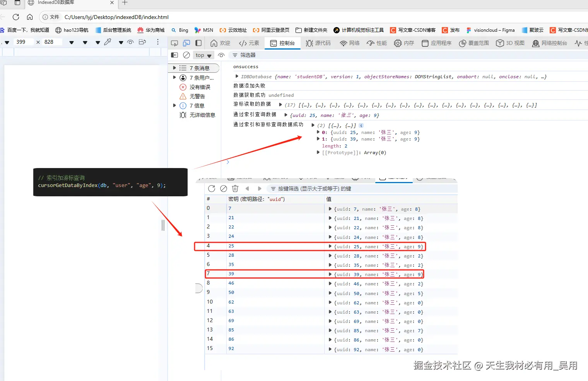Click the 按键筛选 key filter input field

click(309, 189)
